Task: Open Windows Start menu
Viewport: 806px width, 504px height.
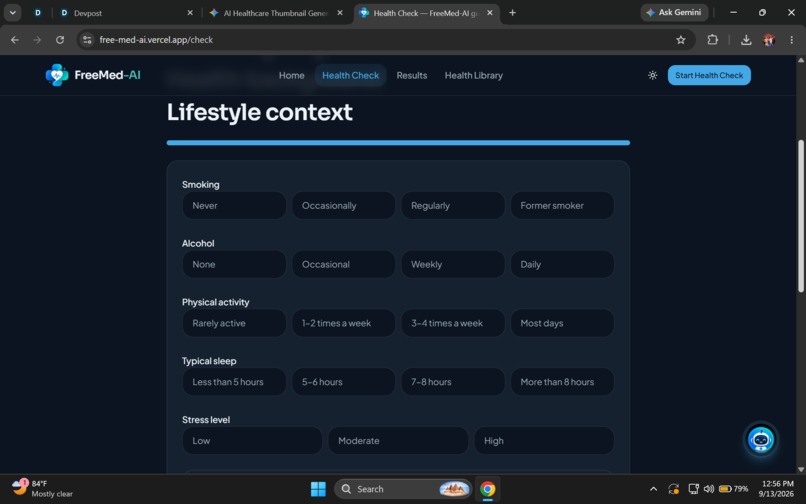Action: point(318,489)
